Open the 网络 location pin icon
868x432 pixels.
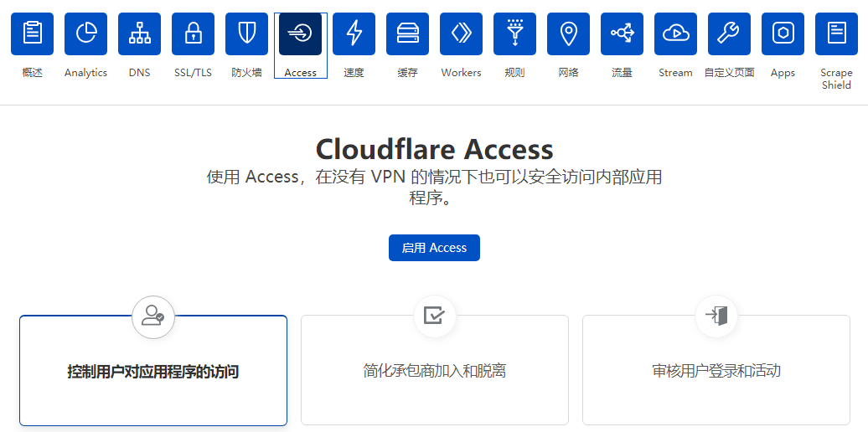pos(569,33)
